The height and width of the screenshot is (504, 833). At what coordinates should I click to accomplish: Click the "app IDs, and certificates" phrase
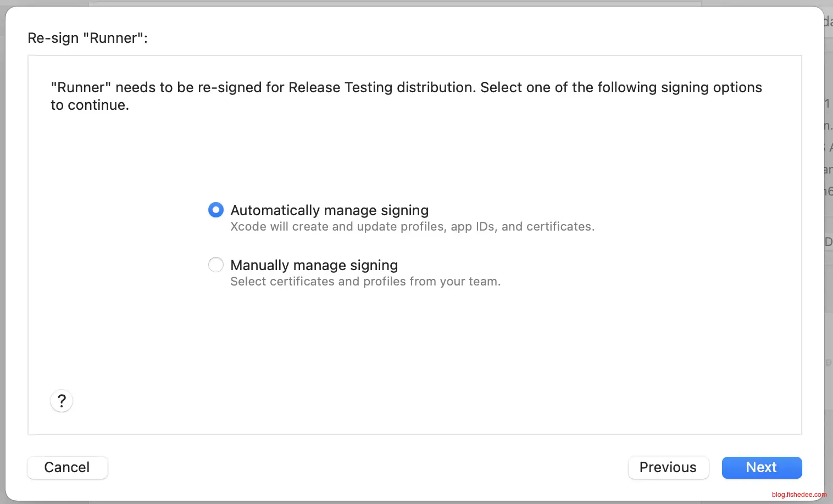click(522, 227)
